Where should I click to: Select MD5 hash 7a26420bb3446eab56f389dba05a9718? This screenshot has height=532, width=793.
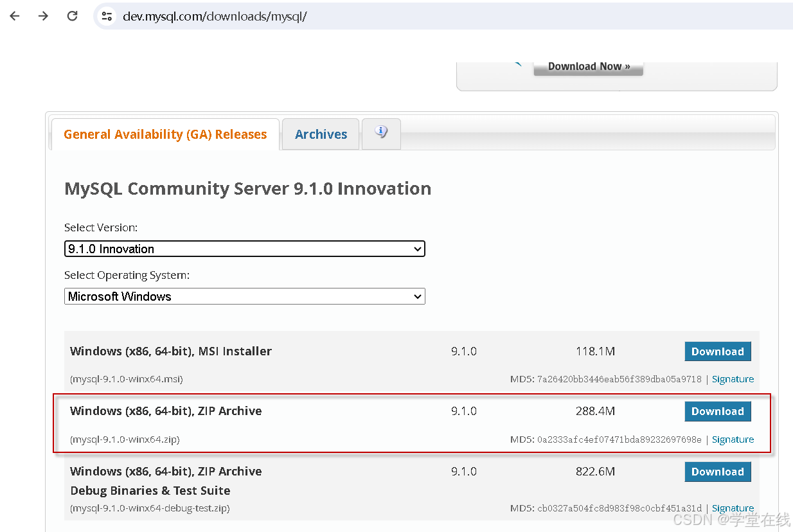[619, 379]
